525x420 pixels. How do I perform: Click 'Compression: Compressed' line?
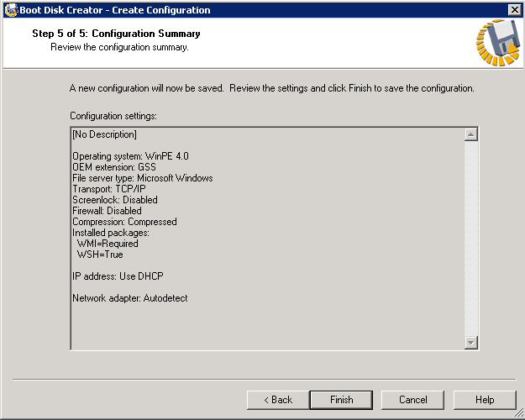point(124,222)
